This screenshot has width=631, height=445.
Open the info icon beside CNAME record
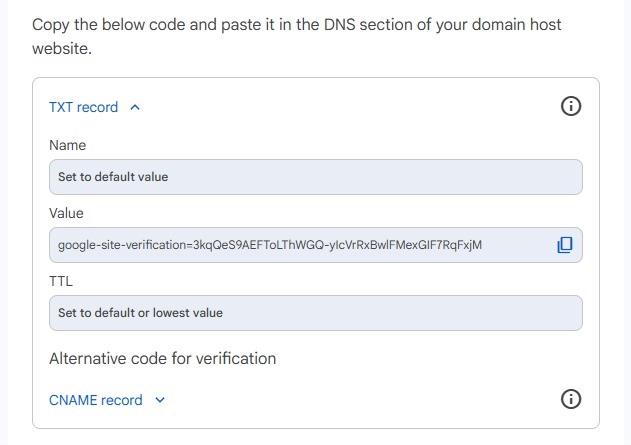[x=571, y=399]
